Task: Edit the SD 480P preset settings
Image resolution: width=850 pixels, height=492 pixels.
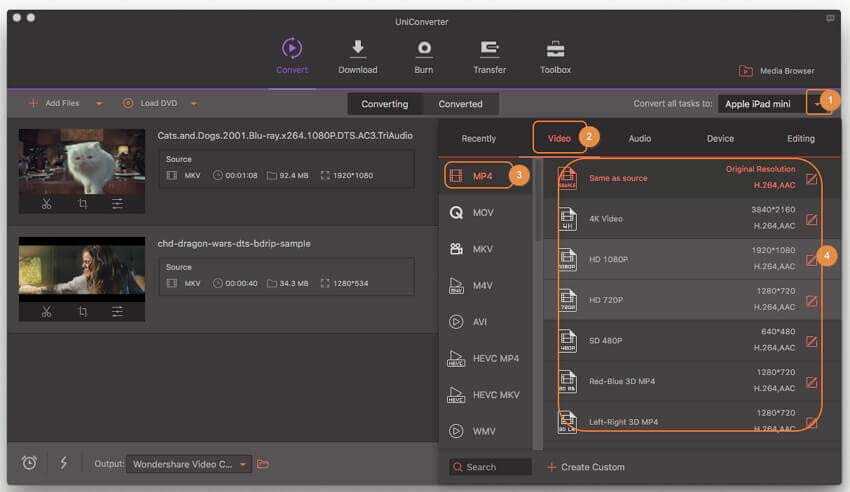Action: pos(811,341)
